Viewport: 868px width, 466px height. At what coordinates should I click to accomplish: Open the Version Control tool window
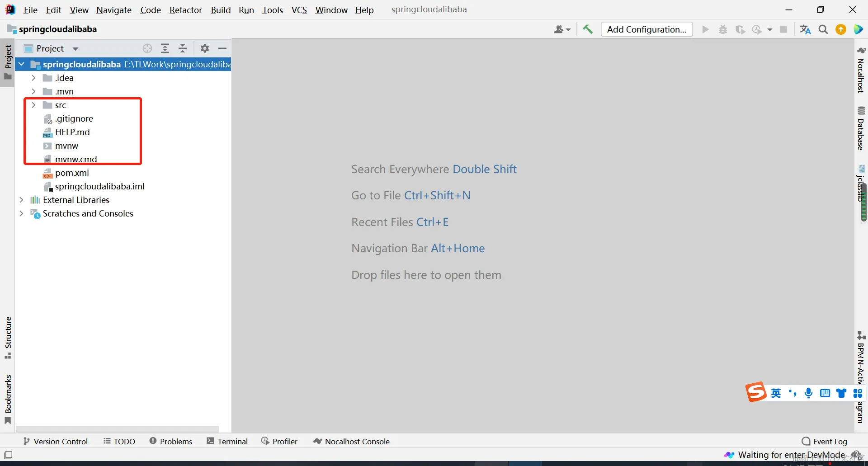pyautogui.click(x=56, y=441)
